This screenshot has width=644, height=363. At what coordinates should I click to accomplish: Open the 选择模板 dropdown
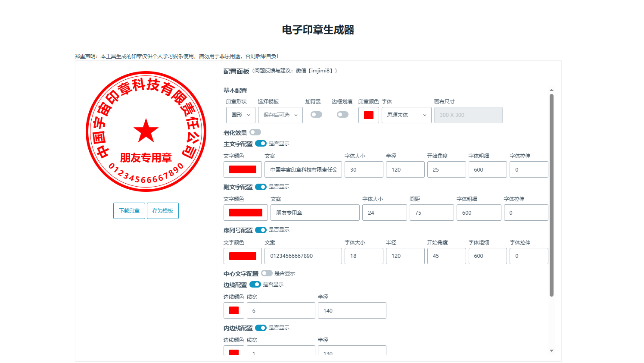(x=280, y=115)
